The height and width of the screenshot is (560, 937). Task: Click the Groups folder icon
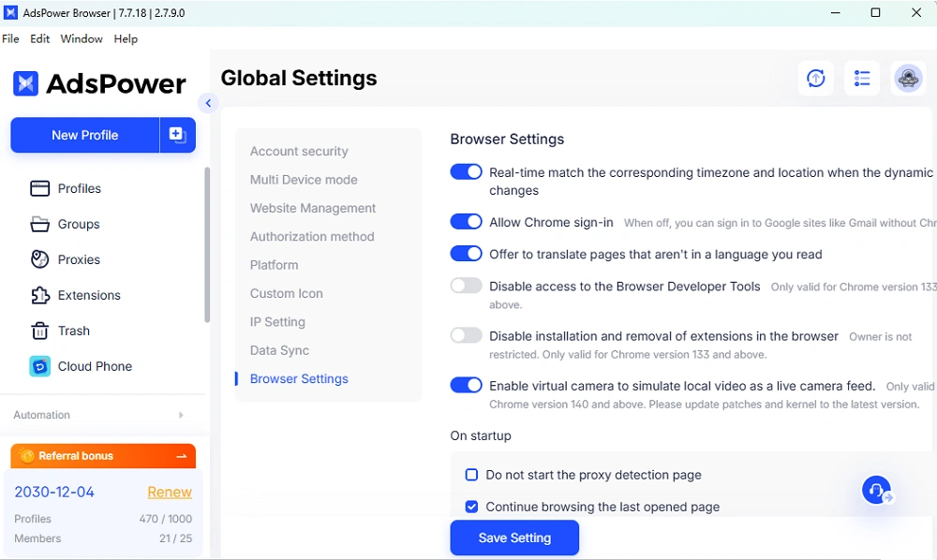(39, 224)
